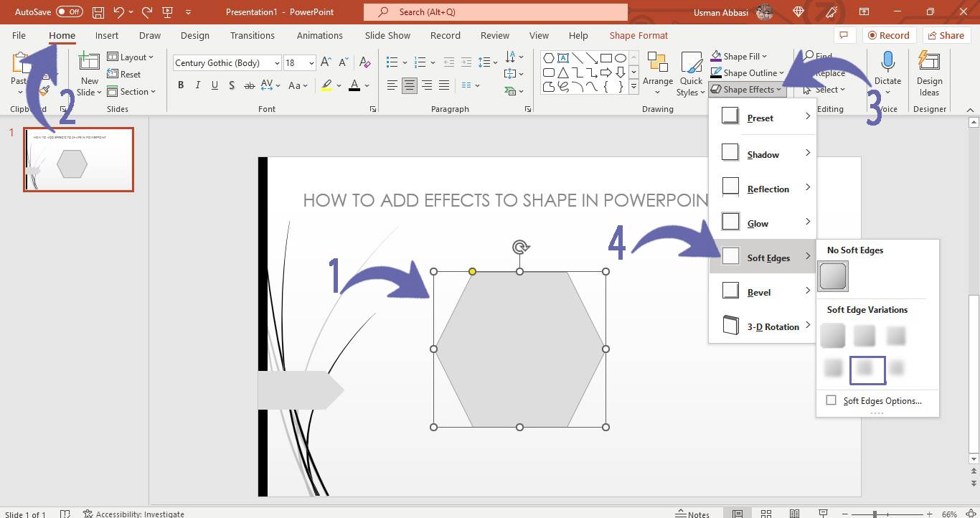Open the Arrange tool
The height and width of the screenshot is (518, 980).
[x=658, y=74]
